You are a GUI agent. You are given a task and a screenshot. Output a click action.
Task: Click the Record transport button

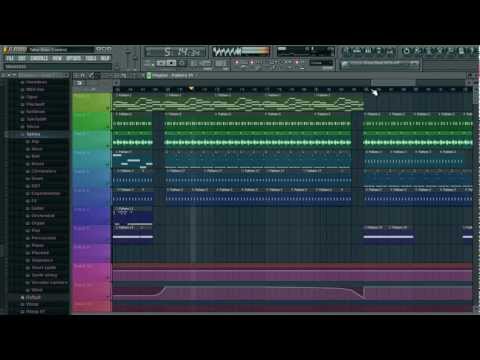click(x=182, y=63)
